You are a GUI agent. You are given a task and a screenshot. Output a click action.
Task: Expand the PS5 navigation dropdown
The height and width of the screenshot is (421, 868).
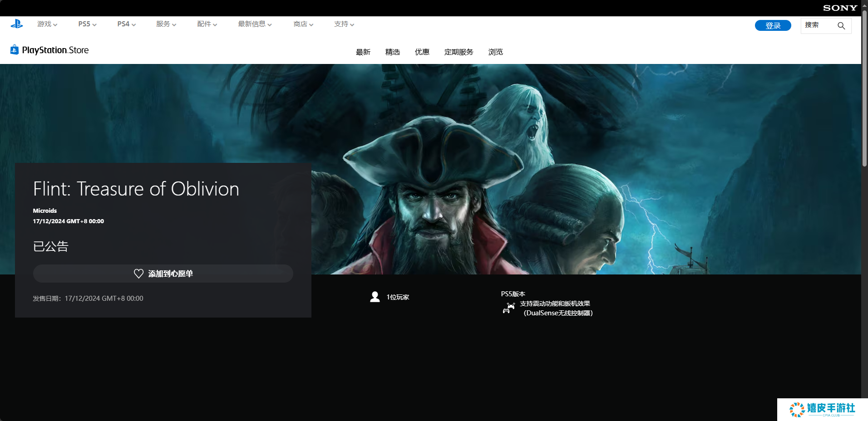87,24
